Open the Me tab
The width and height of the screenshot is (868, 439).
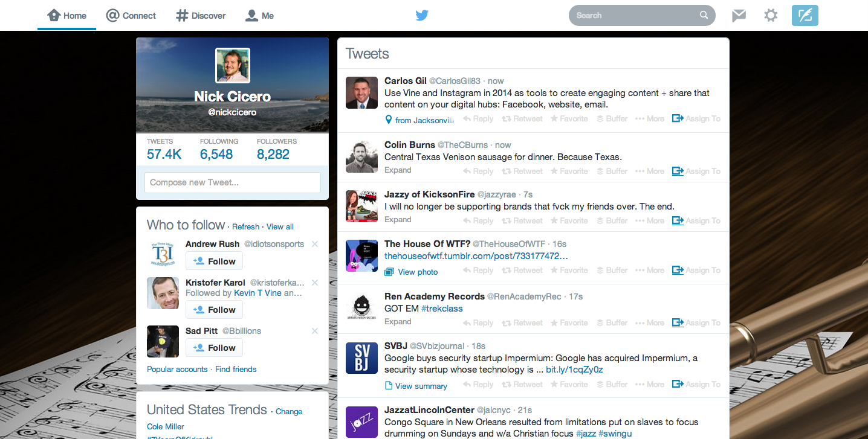(x=259, y=16)
